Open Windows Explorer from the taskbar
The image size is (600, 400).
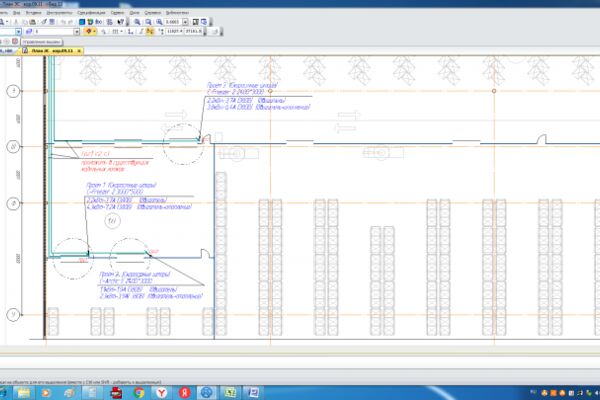point(24,392)
